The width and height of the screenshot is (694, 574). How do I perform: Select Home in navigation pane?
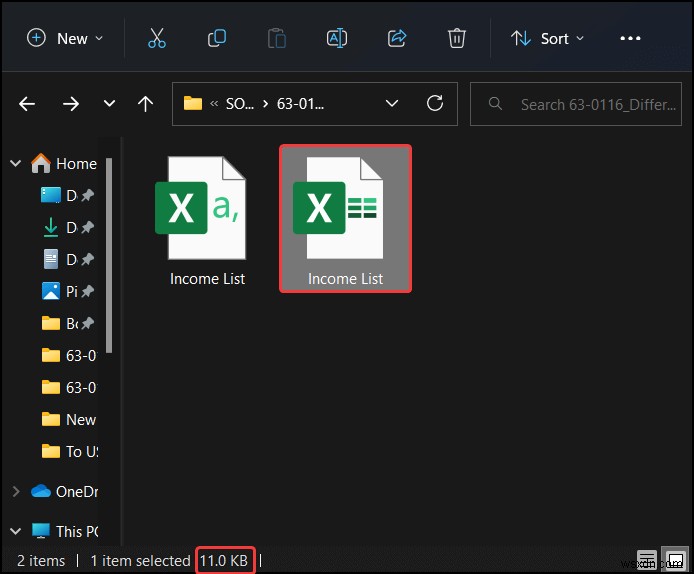coord(64,163)
